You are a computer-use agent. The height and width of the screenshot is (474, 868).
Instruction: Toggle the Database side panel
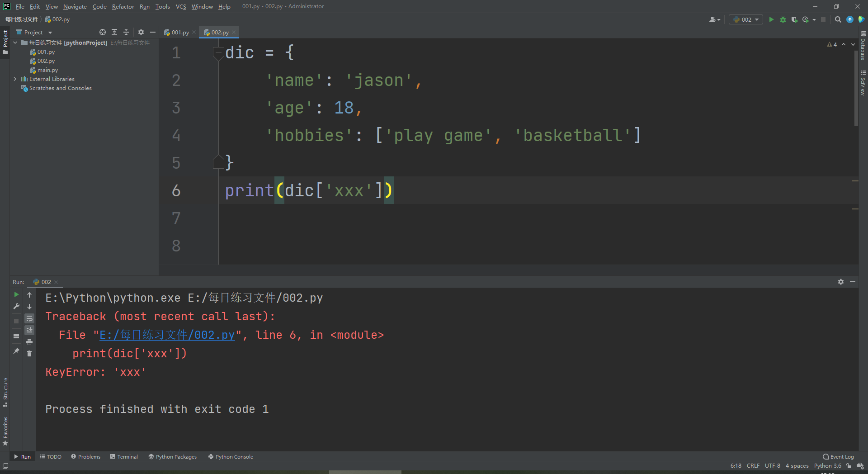(863, 46)
